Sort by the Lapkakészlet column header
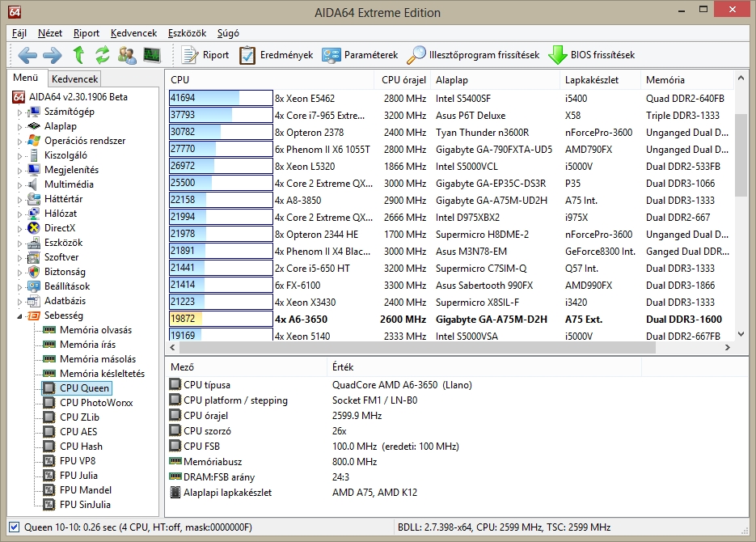Image resolution: width=756 pixels, height=542 pixels. tap(600, 80)
